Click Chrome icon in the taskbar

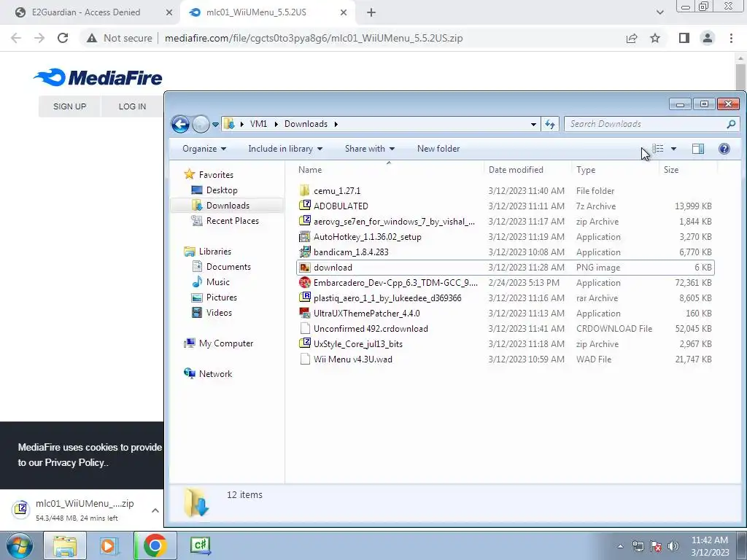click(155, 545)
